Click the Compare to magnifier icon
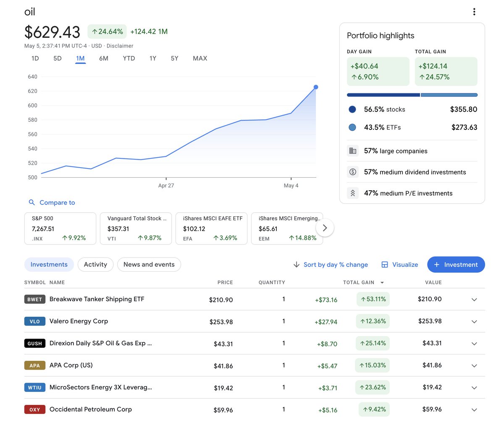Screen dimensions: 504x431 [31, 202]
